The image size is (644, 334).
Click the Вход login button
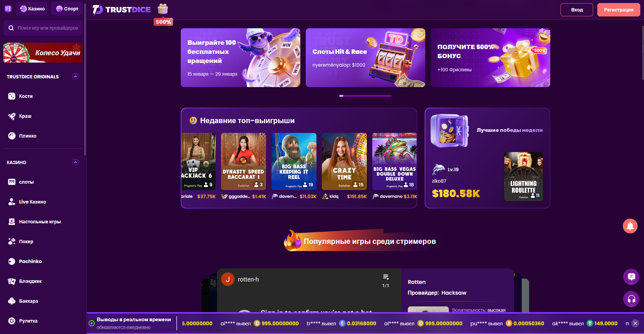coord(577,10)
